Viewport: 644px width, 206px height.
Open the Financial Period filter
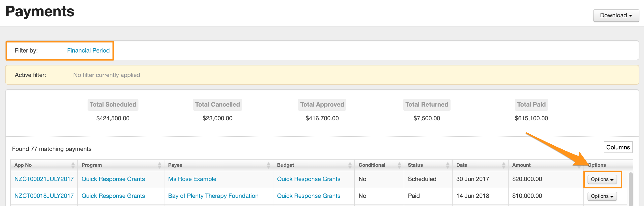pyautogui.click(x=88, y=50)
